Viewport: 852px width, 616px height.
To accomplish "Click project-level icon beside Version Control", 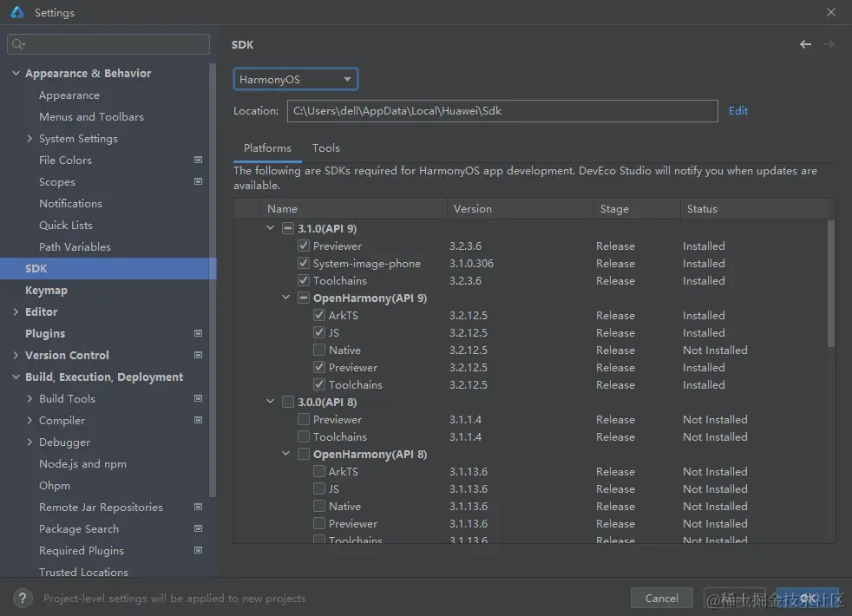I will pos(198,356).
